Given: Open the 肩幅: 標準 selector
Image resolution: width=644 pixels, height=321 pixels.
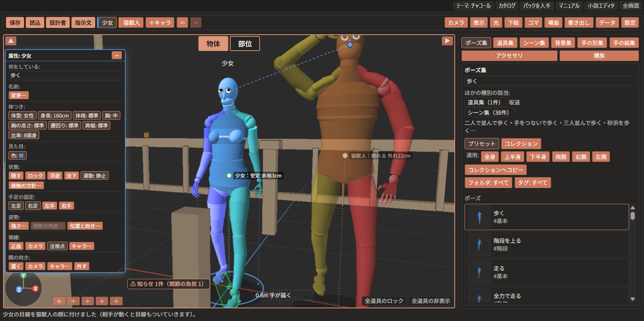Looking at the screenshot, I should click(96, 126).
